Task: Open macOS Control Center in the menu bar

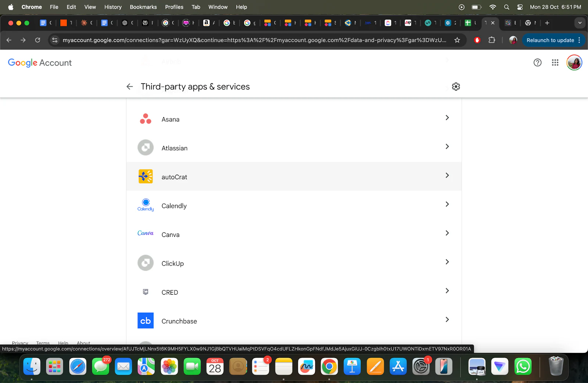Action: (520, 7)
